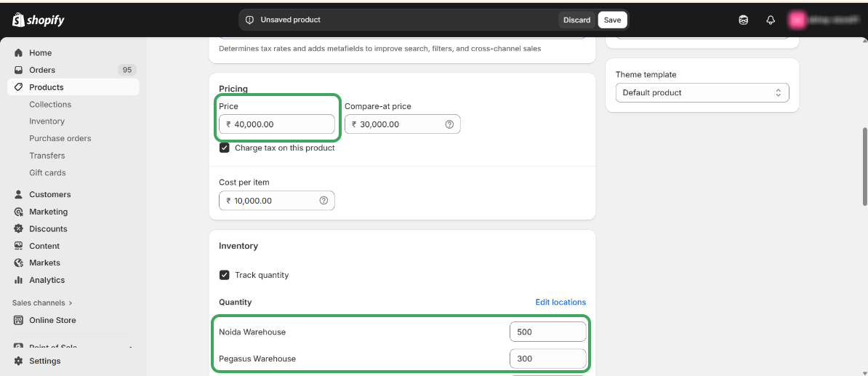868x376 pixels.
Task: Open the Theme template dropdown
Action: (702, 93)
